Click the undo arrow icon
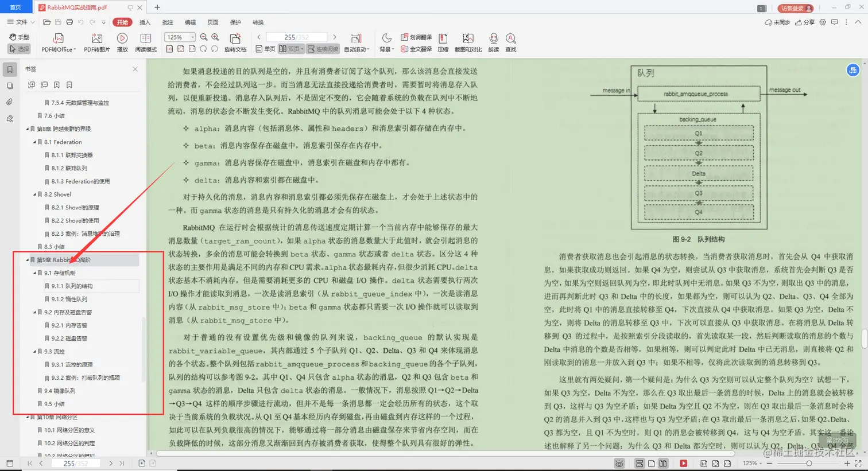The width and height of the screenshot is (868, 471). pos(81,22)
